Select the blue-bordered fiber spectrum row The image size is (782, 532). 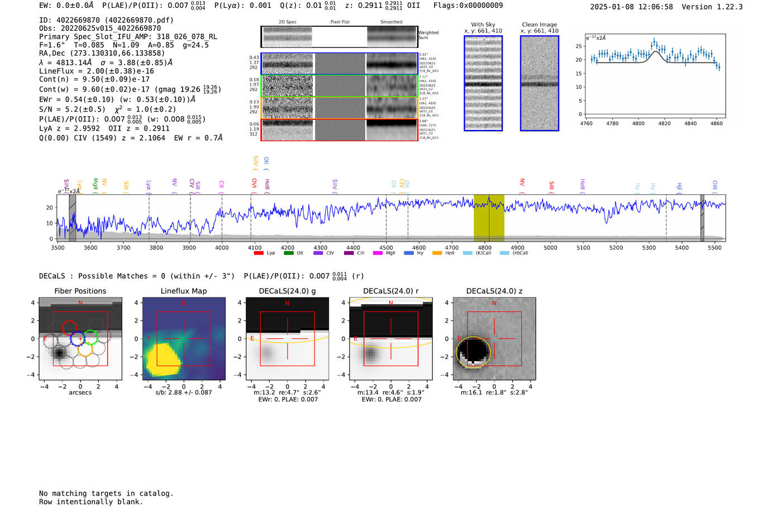339,64
